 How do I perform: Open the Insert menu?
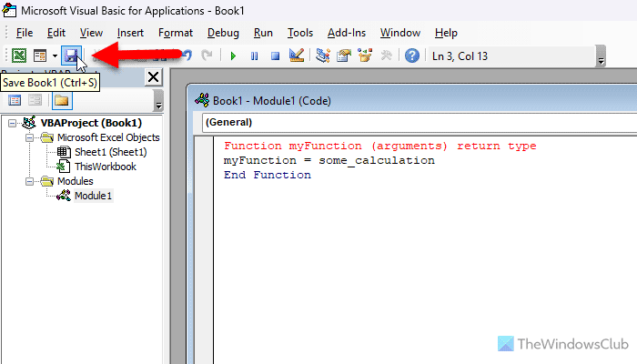(130, 33)
